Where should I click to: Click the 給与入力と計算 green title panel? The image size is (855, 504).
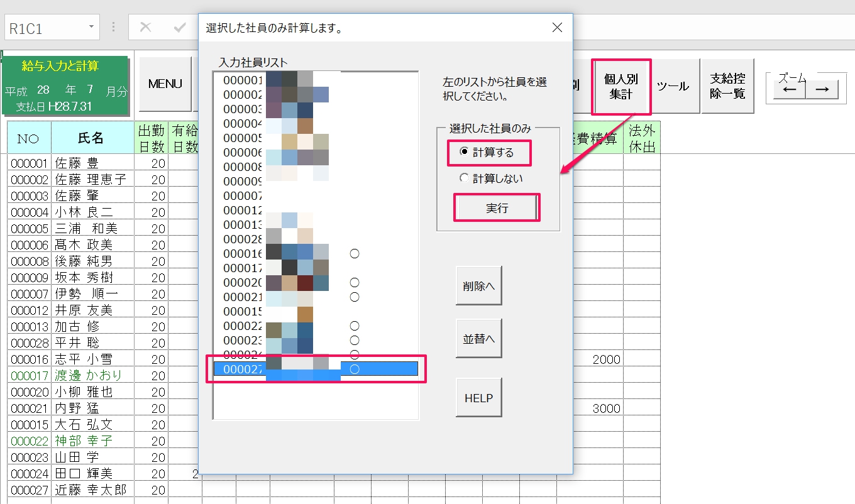pos(65,86)
